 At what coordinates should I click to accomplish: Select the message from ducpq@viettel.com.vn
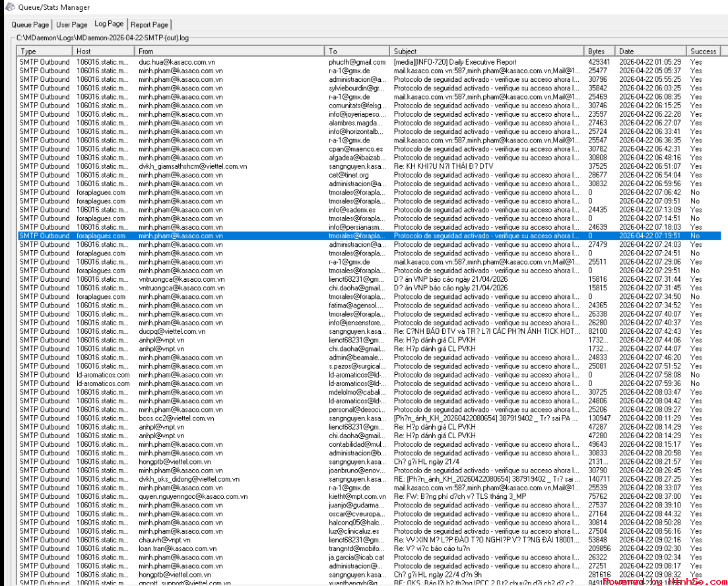coord(172,331)
